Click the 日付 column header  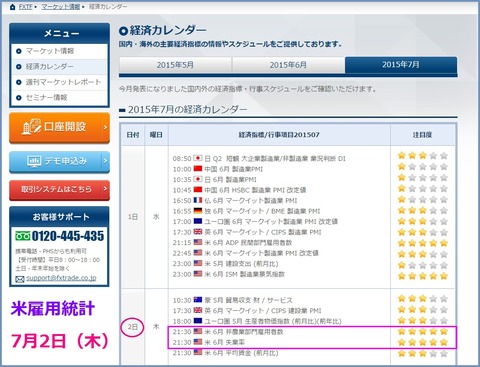pos(133,135)
